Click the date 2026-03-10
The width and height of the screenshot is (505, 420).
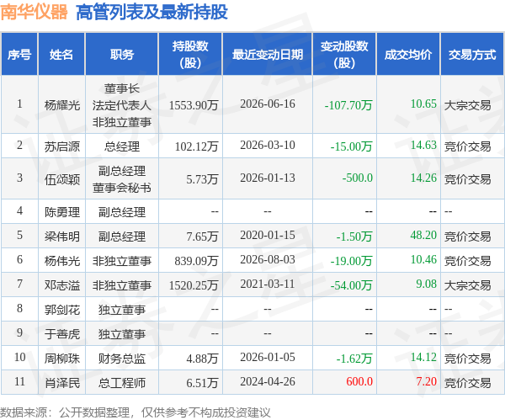268,145
